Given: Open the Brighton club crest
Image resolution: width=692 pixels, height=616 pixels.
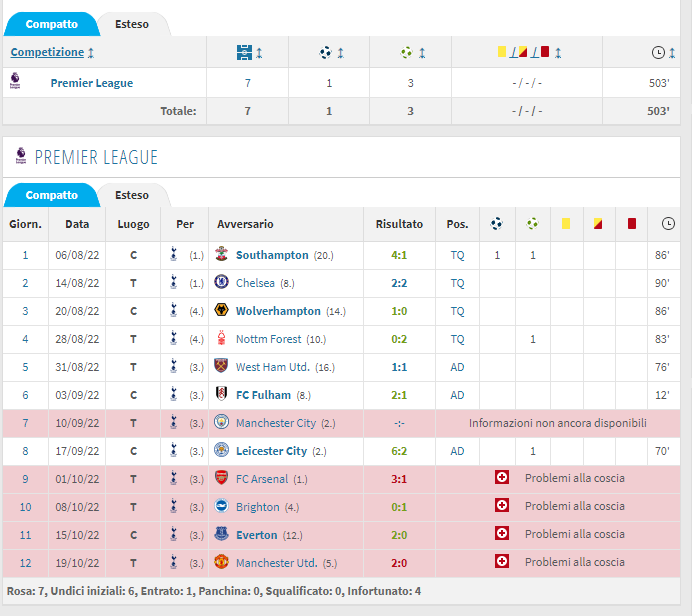Looking at the screenshot, I should click(222, 506).
